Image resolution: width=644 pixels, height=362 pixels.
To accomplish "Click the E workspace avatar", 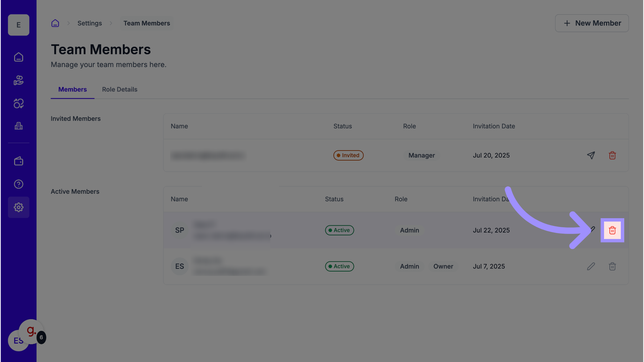I will pos(18,25).
